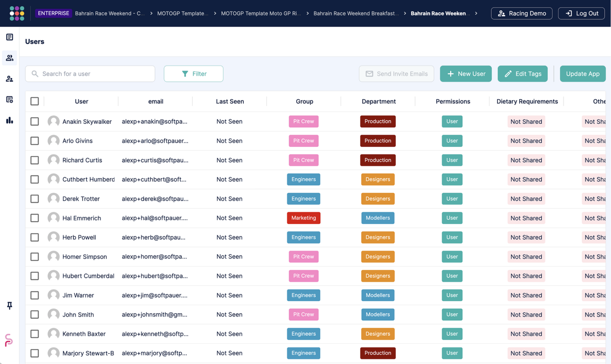
Task: Toggle the select-all checkbox in the header row
Action: pos(35,101)
